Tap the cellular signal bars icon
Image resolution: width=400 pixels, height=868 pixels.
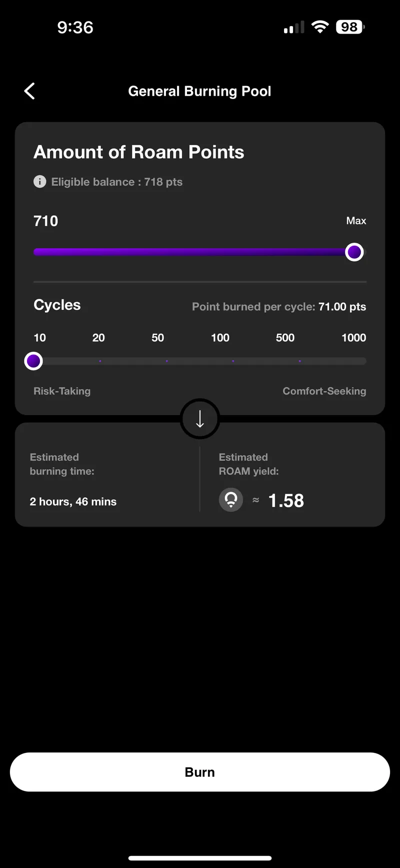coord(294,28)
